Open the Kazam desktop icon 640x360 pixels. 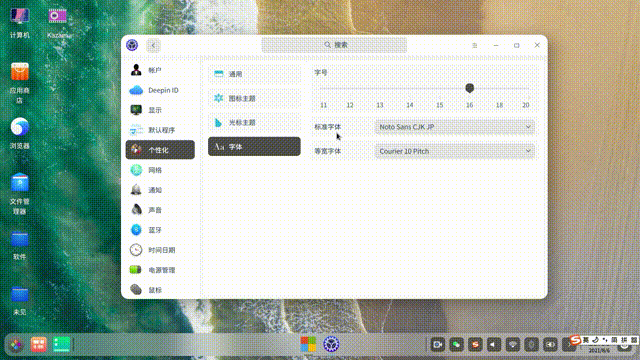[58, 23]
